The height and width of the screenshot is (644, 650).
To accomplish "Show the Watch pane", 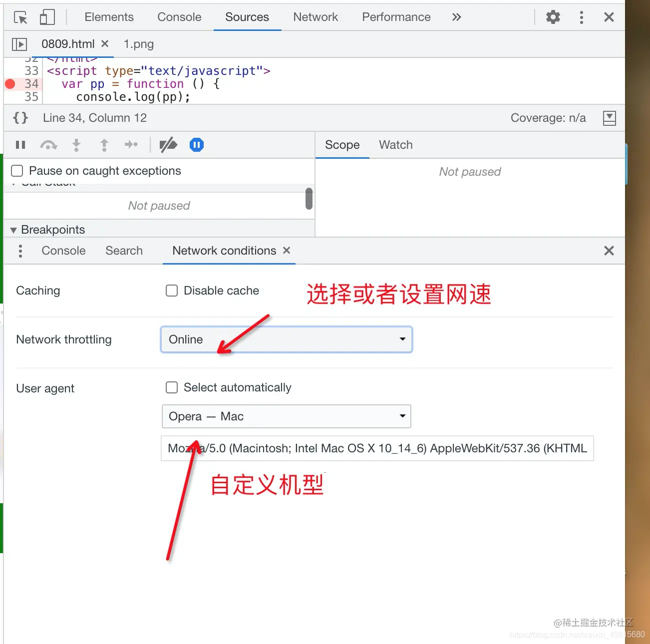I will 396,145.
